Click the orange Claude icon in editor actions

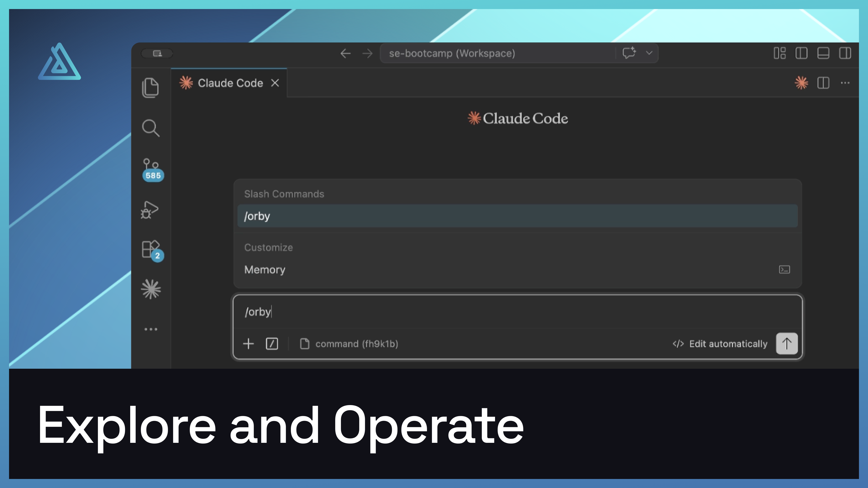[801, 83]
